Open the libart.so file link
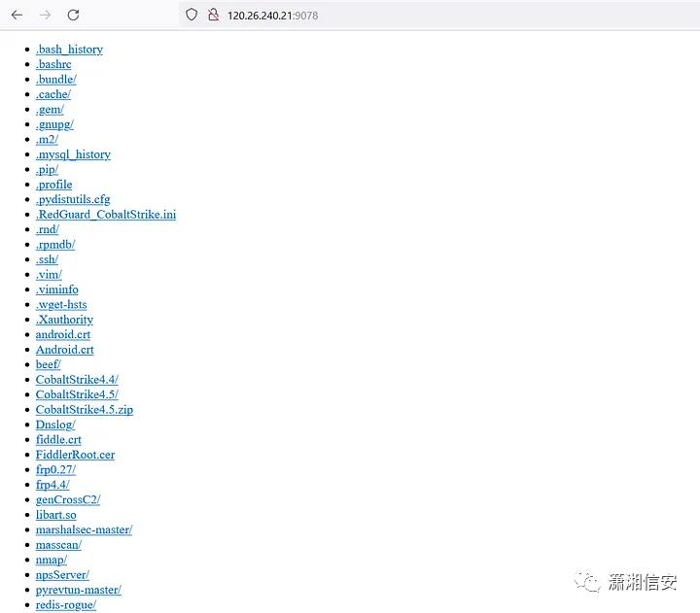This screenshot has width=700, height=613. click(x=55, y=515)
